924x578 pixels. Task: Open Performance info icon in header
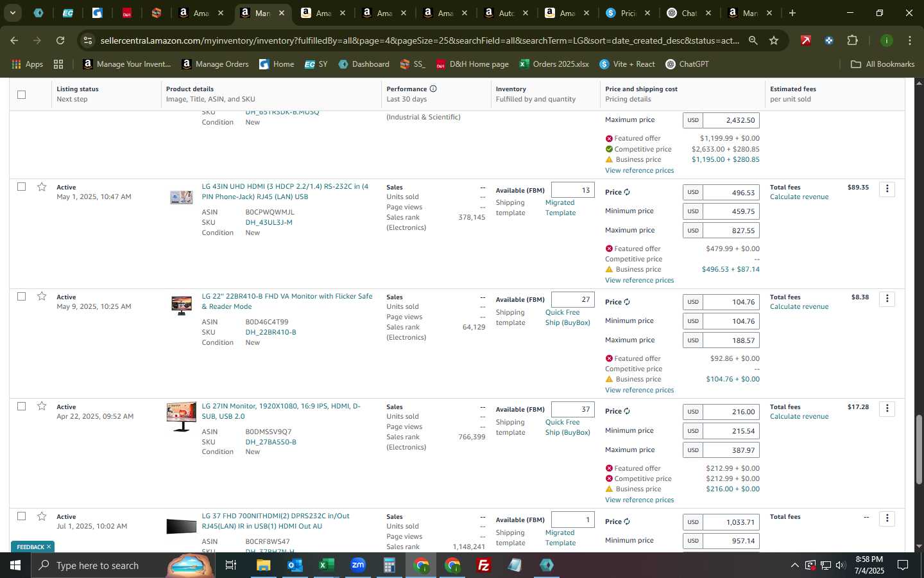433,89
